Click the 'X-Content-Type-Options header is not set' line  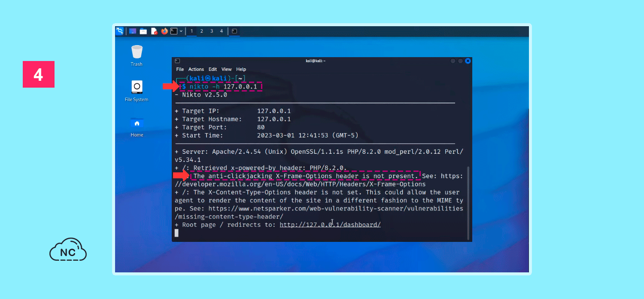pyautogui.click(x=317, y=192)
